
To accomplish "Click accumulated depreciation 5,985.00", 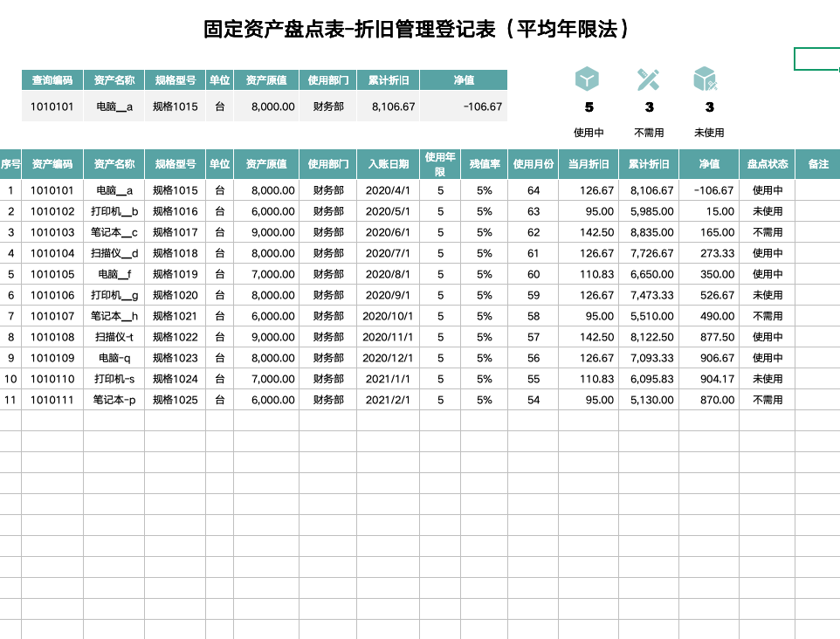I will (648, 211).
